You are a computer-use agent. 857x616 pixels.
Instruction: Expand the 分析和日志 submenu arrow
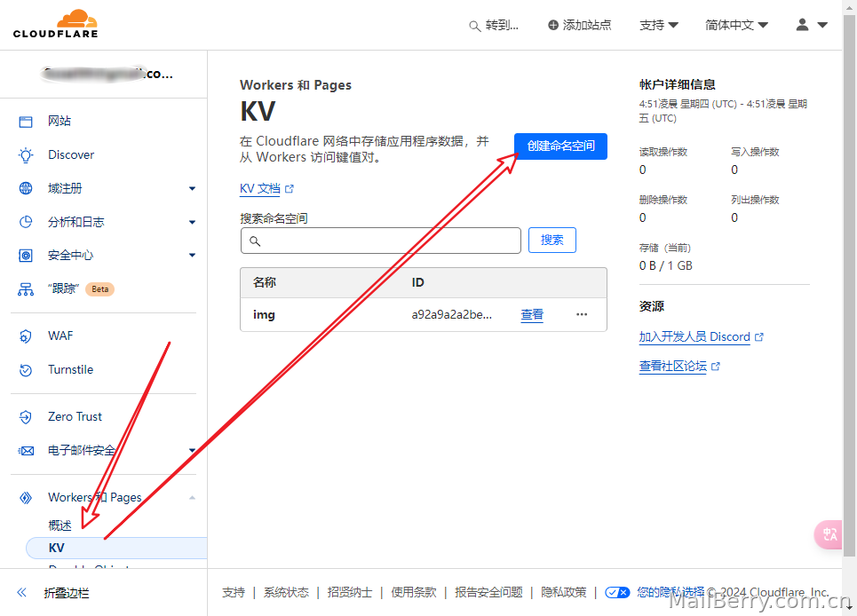pyautogui.click(x=192, y=222)
